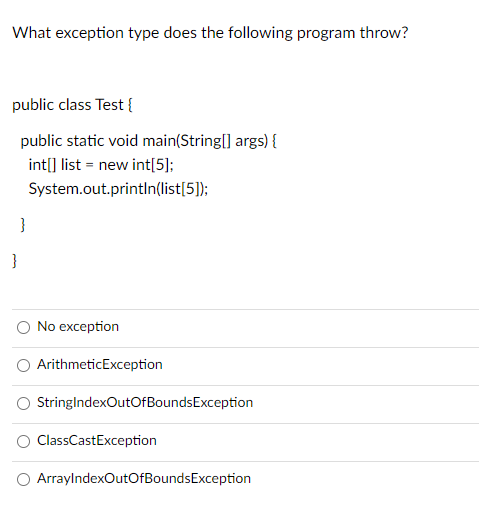Click the outer class closing brace

(14, 261)
